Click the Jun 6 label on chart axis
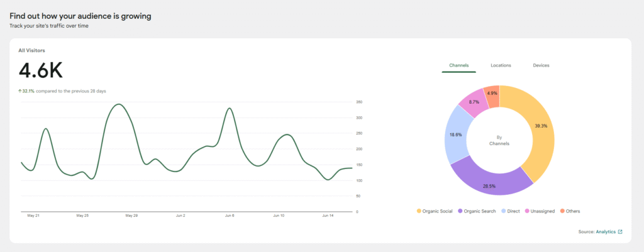 pyautogui.click(x=230, y=216)
